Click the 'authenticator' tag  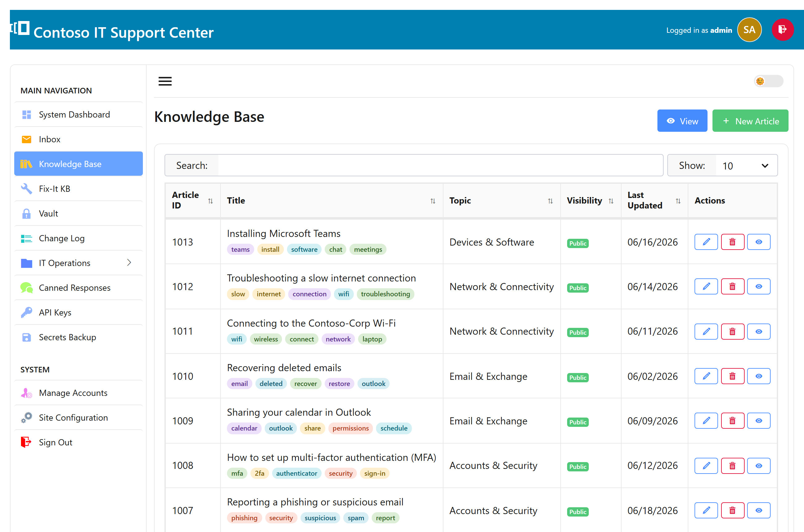297,473
